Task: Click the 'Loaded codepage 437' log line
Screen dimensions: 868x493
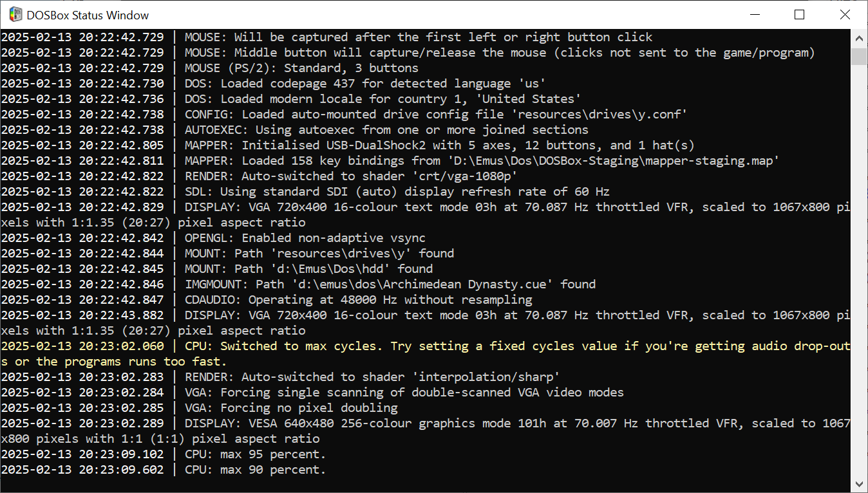Action: click(x=274, y=83)
